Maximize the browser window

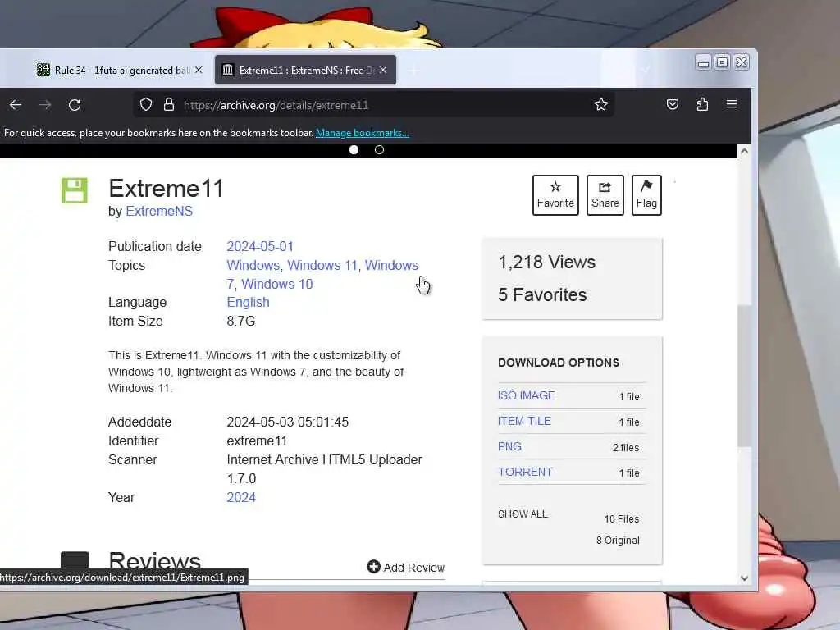click(722, 62)
